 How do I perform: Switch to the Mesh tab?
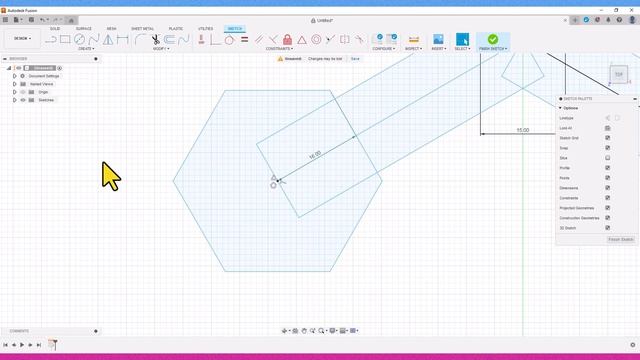click(111, 29)
